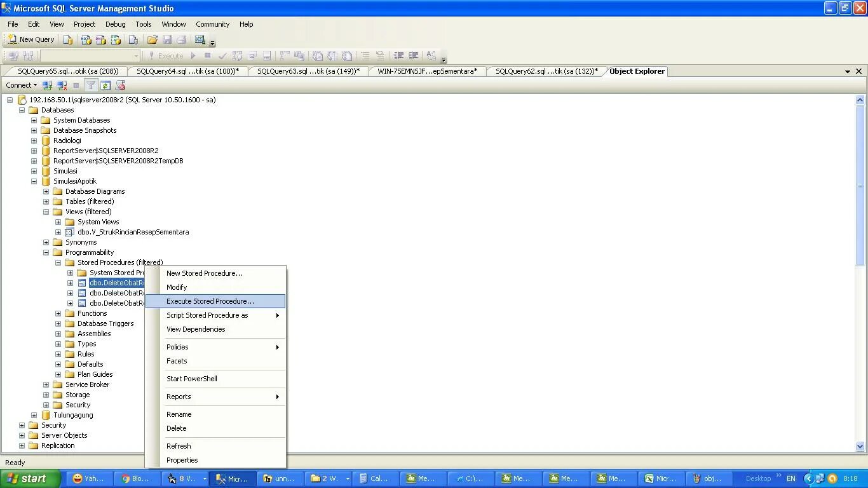
Task: Switch to the SQLQuery62.sql tab
Action: coord(546,71)
